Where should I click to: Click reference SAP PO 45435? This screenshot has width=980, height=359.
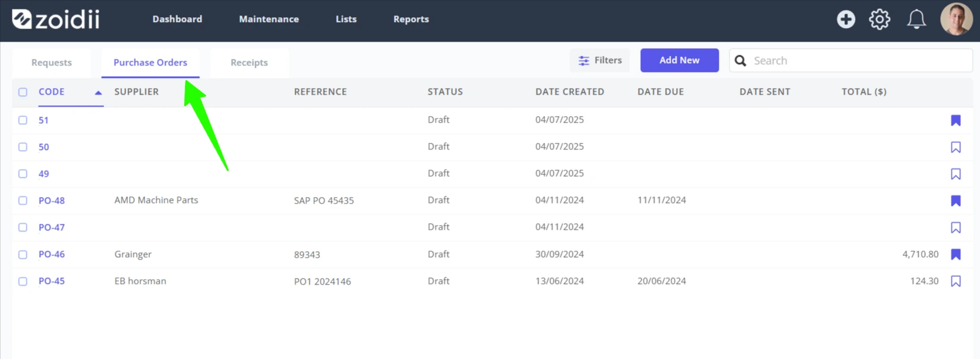click(324, 201)
